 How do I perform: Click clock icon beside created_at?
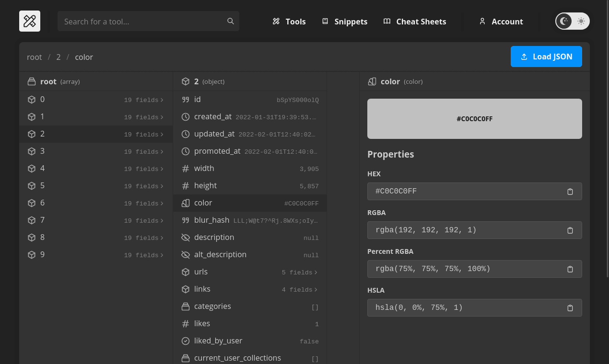(186, 117)
